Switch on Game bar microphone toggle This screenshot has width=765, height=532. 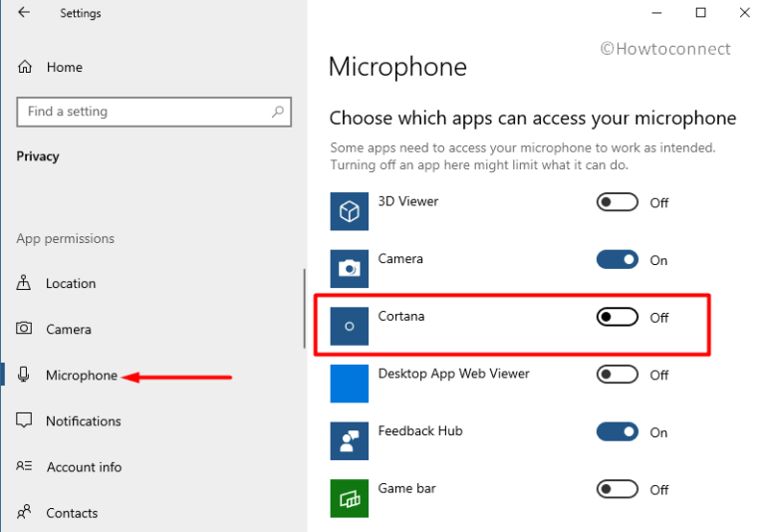(x=618, y=489)
